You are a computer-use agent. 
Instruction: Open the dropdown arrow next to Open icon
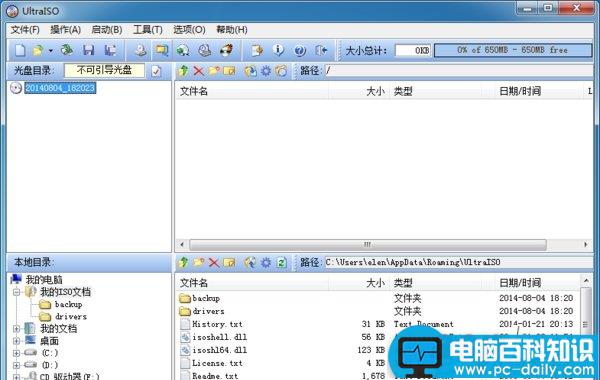point(51,51)
